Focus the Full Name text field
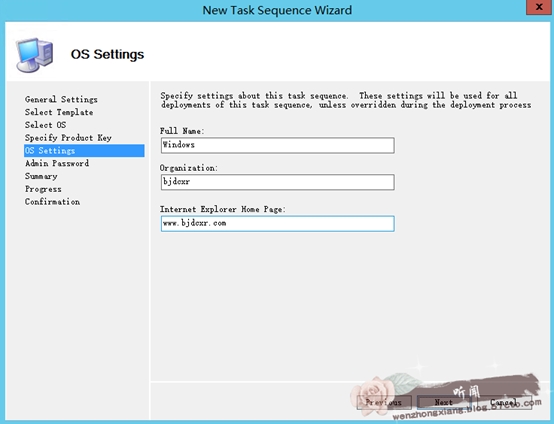This screenshot has height=424, width=554. [x=278, y=145]
